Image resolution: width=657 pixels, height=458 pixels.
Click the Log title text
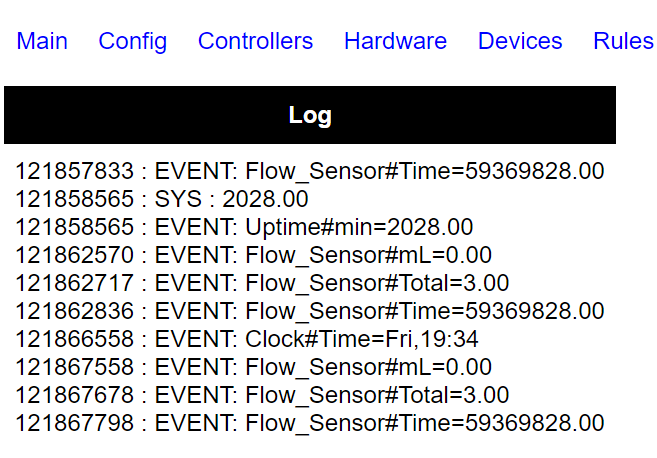point(310,116)
